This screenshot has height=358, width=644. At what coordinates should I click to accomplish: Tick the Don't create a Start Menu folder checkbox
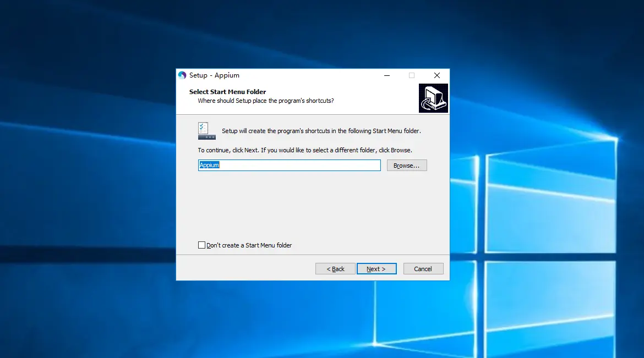[x=201, y=245]
